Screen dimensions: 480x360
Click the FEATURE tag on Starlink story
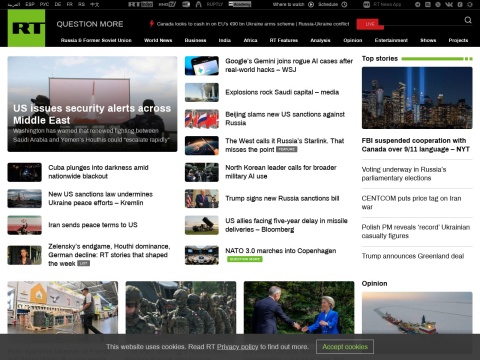pyautogui.click(x=287, y=149)
